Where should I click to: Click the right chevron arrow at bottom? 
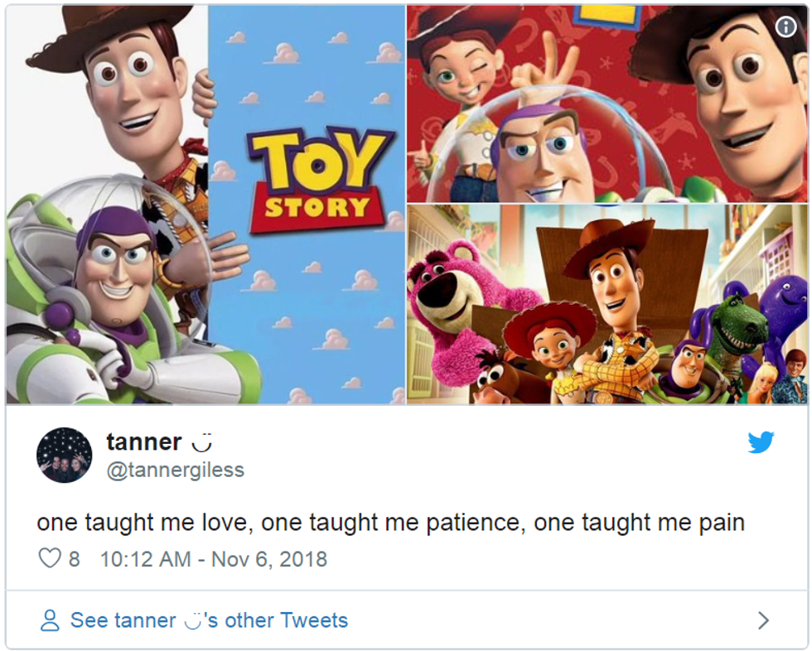(x=764, y=620)
